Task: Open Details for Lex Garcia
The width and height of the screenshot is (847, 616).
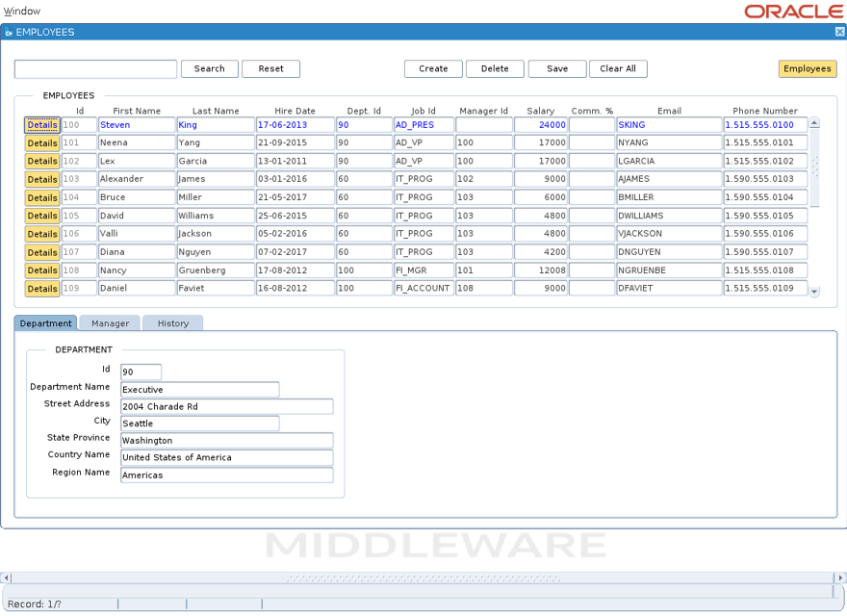Action: coord(42,161)
